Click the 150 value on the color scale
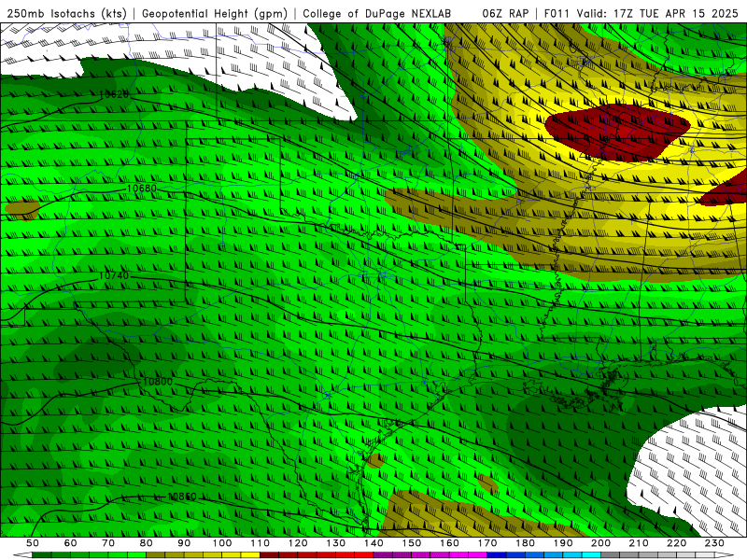The image size is (747, 560). tap(411, 543)
